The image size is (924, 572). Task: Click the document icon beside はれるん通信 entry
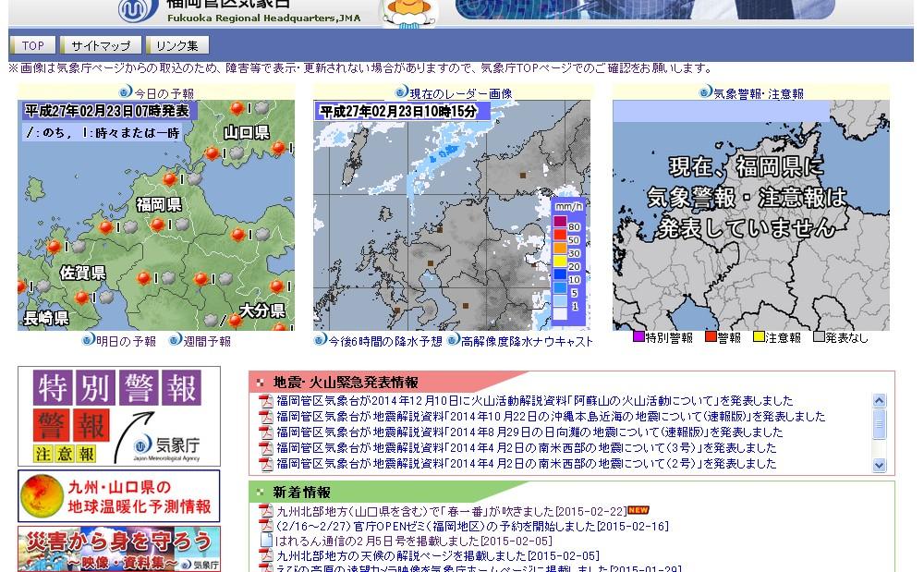(265, 542)
